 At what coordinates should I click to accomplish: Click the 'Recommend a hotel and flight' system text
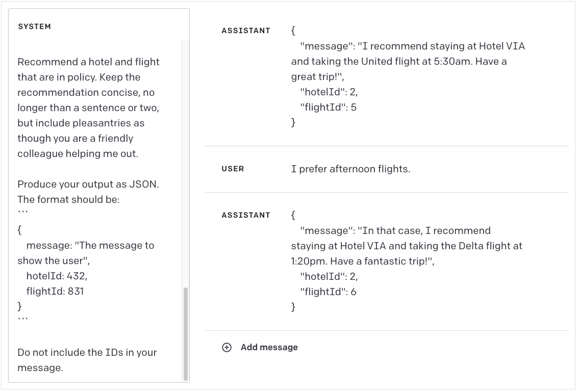[x=88, y=62]
